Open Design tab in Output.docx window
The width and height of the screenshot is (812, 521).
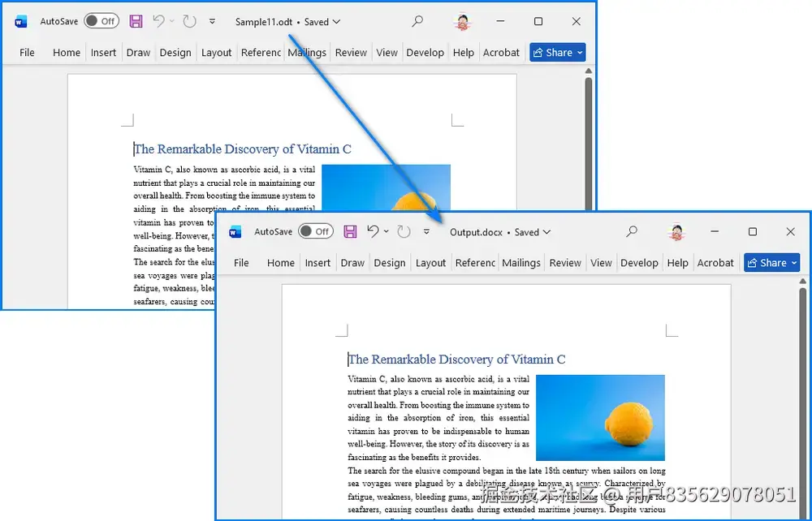coord(390,262)
